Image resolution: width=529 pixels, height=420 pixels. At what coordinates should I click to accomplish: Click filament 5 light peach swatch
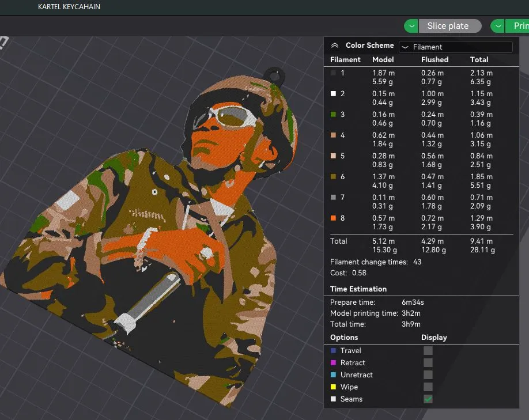click(333, 156)
